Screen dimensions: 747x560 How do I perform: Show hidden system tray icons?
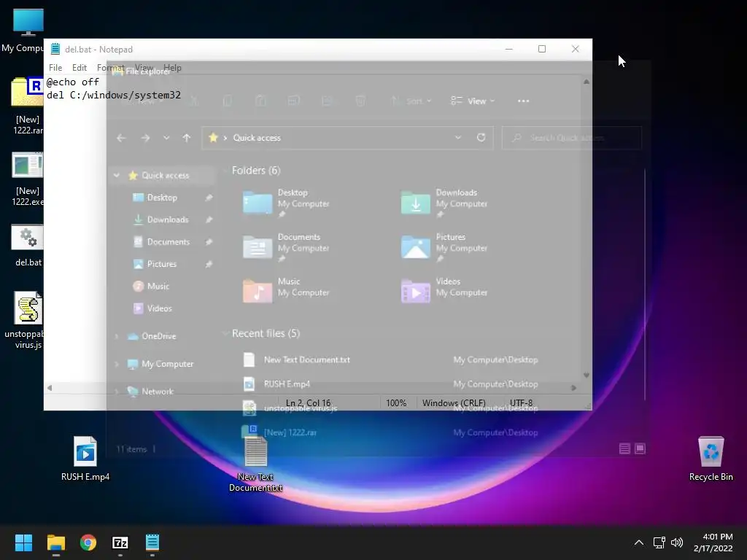pos(639,542)
